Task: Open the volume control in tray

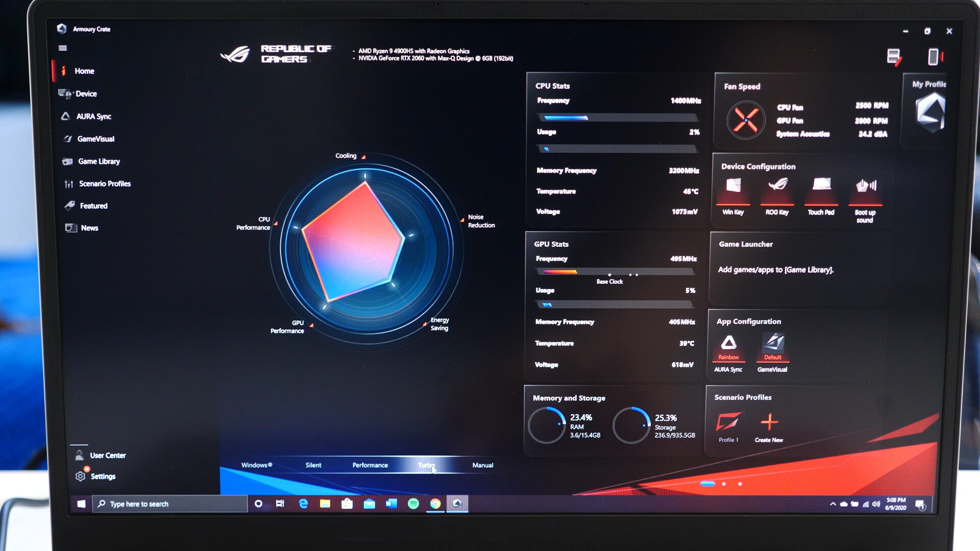Action: tap(876, 504)
